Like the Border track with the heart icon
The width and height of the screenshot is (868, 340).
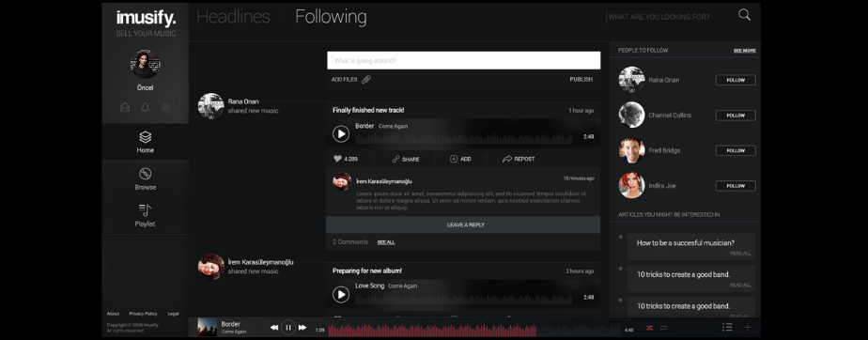[337, 159]
